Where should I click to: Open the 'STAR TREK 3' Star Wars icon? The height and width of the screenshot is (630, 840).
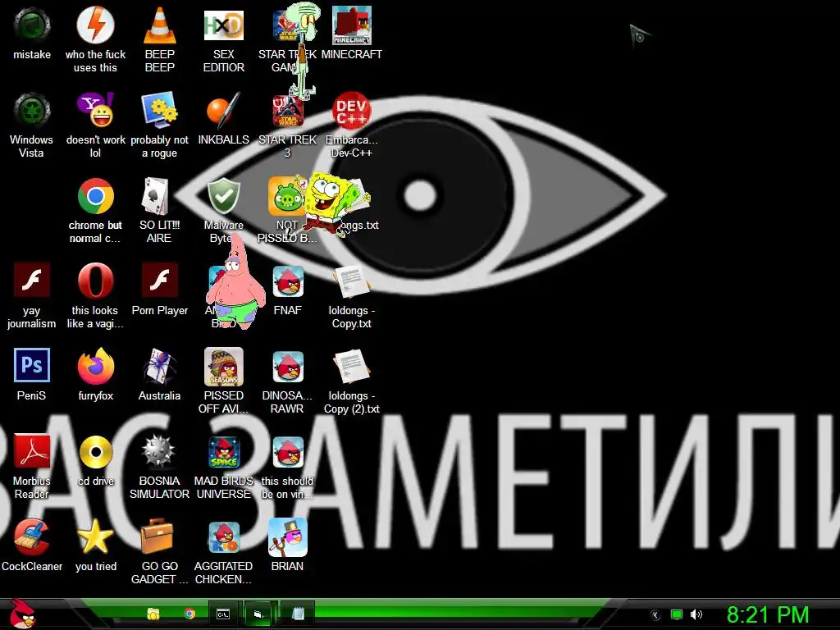tap(288, 111)
